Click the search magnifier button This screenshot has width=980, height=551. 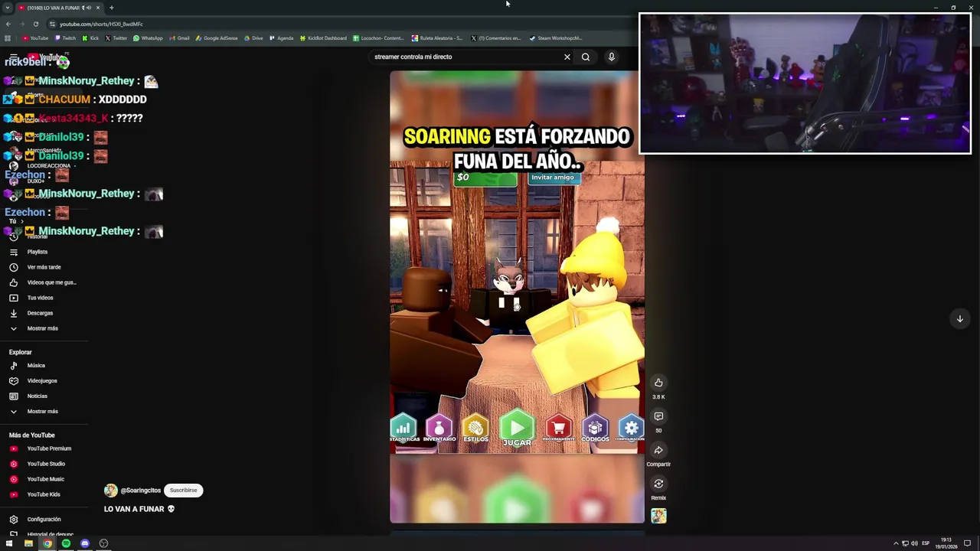(x=586, y=57)
